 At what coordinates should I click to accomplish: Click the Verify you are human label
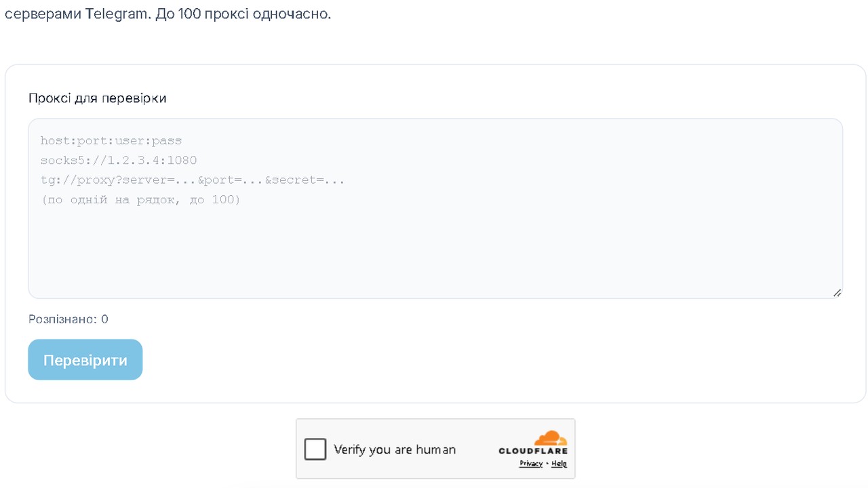click(x=395, y=449)
